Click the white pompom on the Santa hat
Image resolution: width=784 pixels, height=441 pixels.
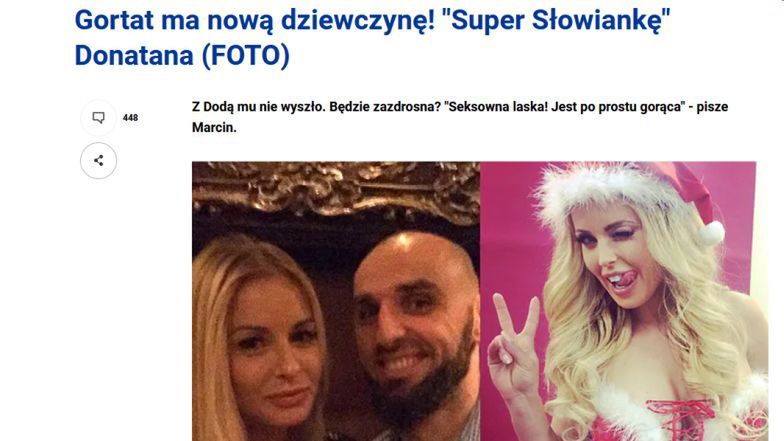click(x=710, y=233)
